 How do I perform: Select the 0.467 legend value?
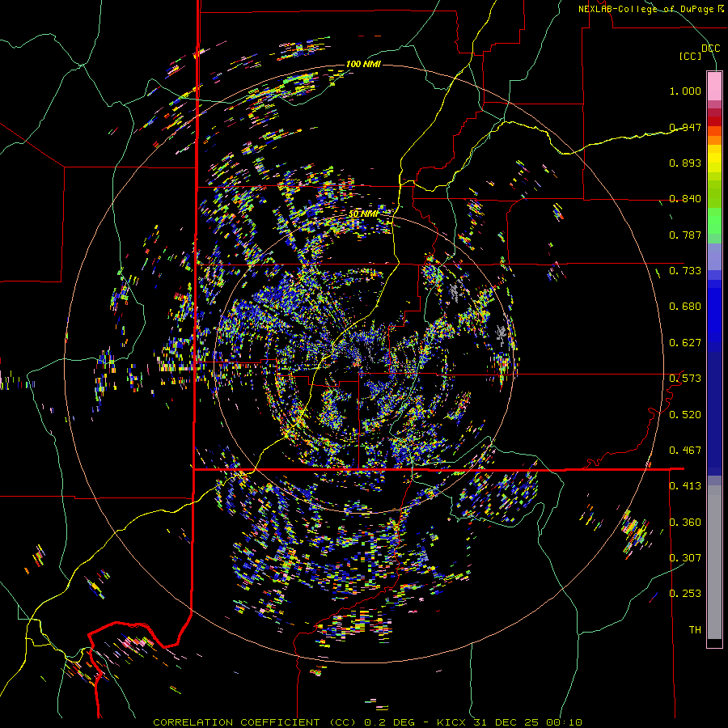(x=685, y=451)
